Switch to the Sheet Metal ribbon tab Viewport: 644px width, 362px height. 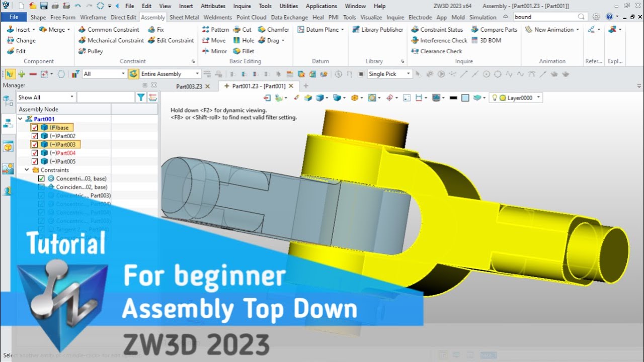184,17
